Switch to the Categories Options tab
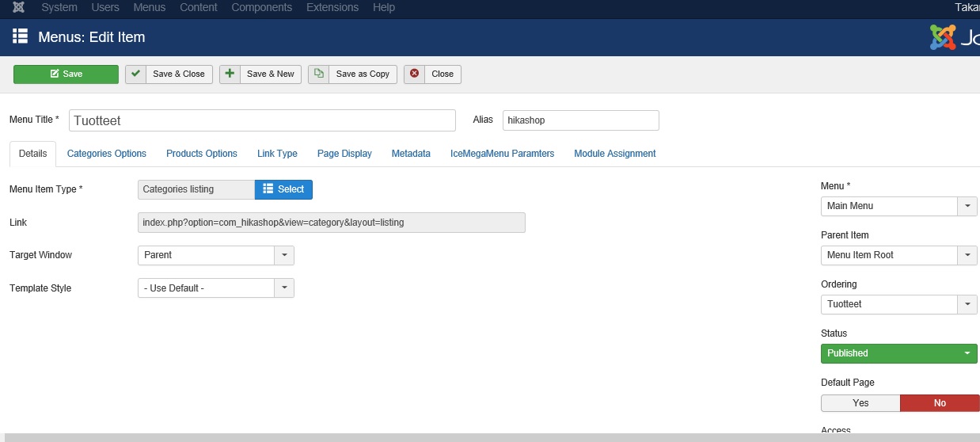Image resolution: width=980 pixels, height=442 pixels. click(107, 154)
